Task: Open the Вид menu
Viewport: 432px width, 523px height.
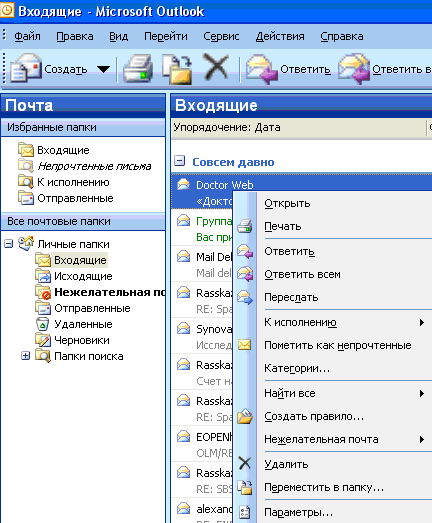Action: point(118,36)
